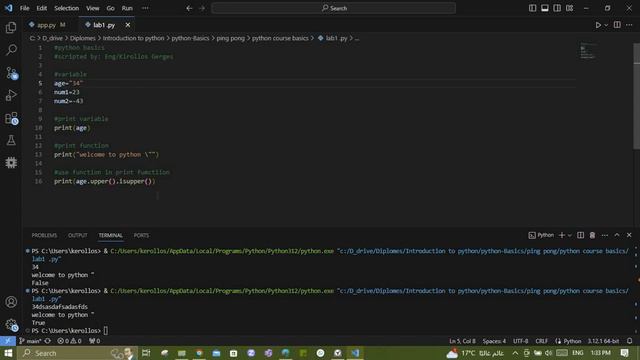
Task: Run the Python file with the play icon
Action: click(598, 25)
